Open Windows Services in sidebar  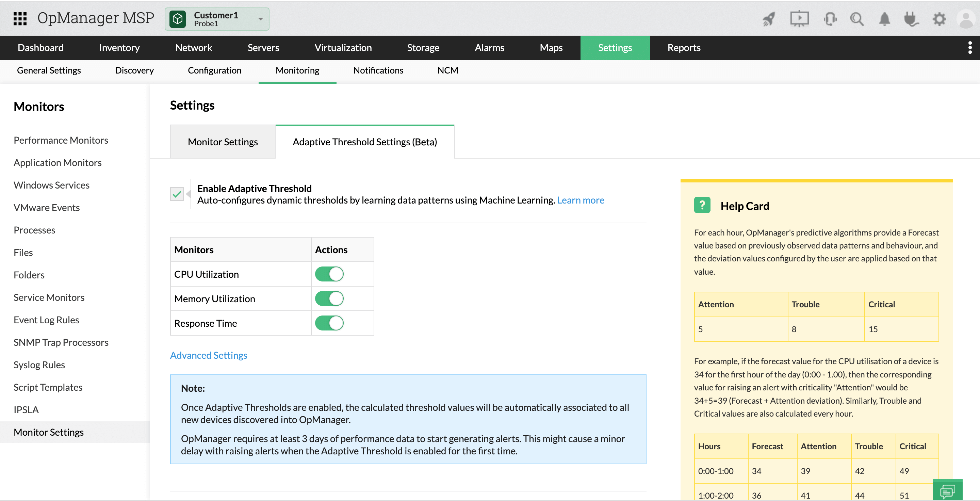pos(51,185)
